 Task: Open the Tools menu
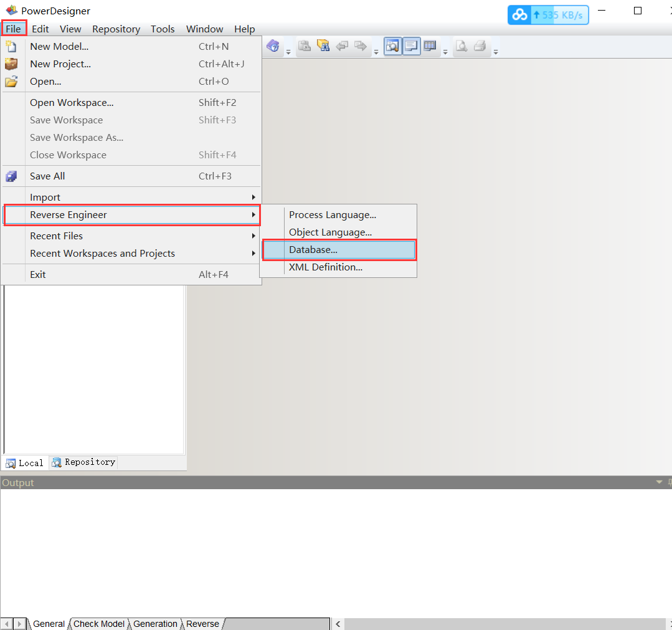point(163,29)
